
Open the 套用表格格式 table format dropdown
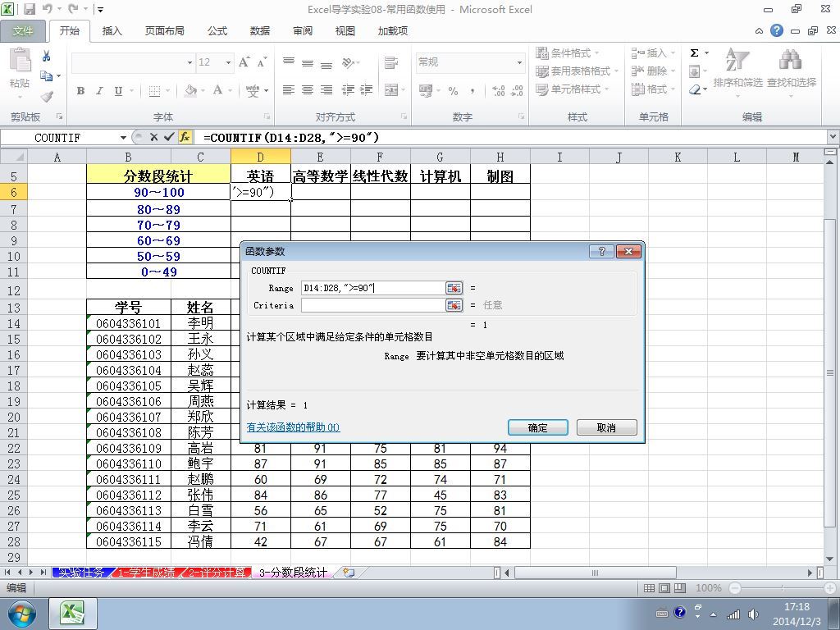(577, 71)
